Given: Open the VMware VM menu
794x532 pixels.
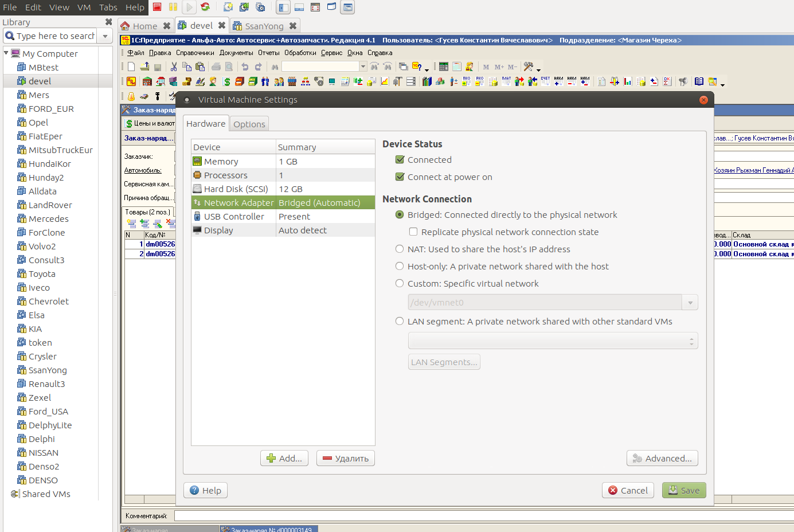Looking at the screenshot, I should [84, 7].
